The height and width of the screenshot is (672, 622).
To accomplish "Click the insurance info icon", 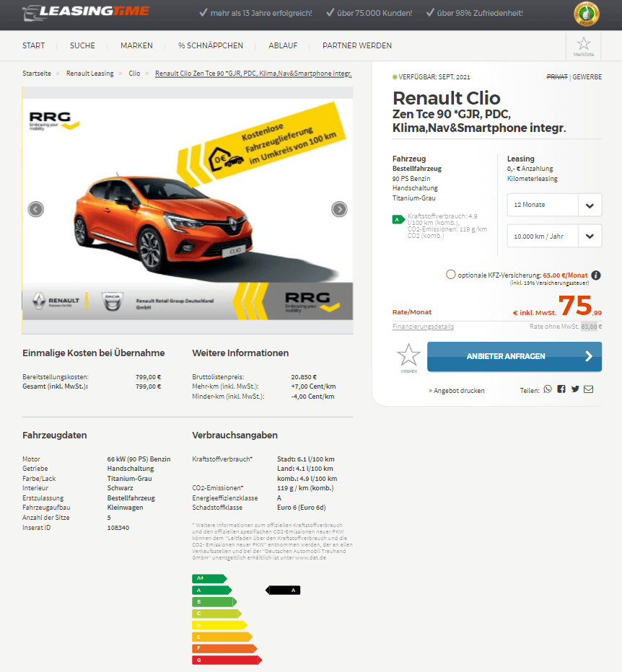I will [596, 275].
